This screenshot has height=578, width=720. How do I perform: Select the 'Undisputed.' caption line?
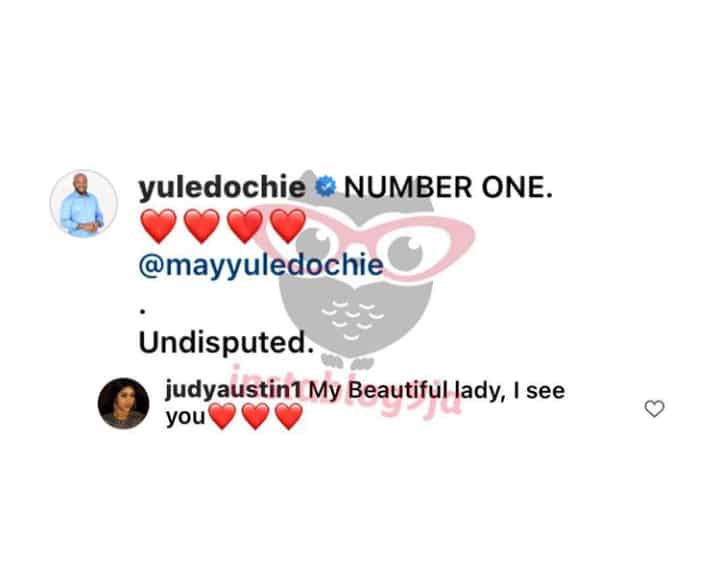tap(226, 343)
